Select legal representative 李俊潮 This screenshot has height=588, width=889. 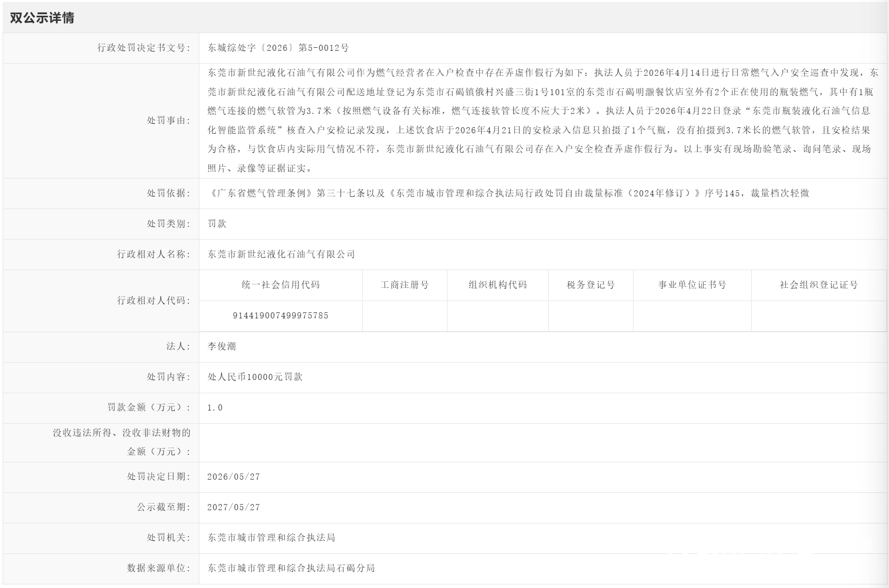(x=222, y=346)
